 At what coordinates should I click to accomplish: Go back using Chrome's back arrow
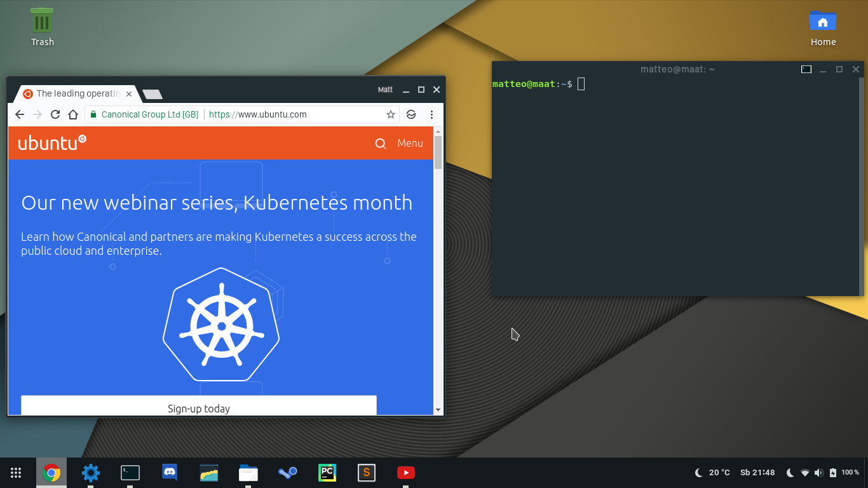click(20, 114)
